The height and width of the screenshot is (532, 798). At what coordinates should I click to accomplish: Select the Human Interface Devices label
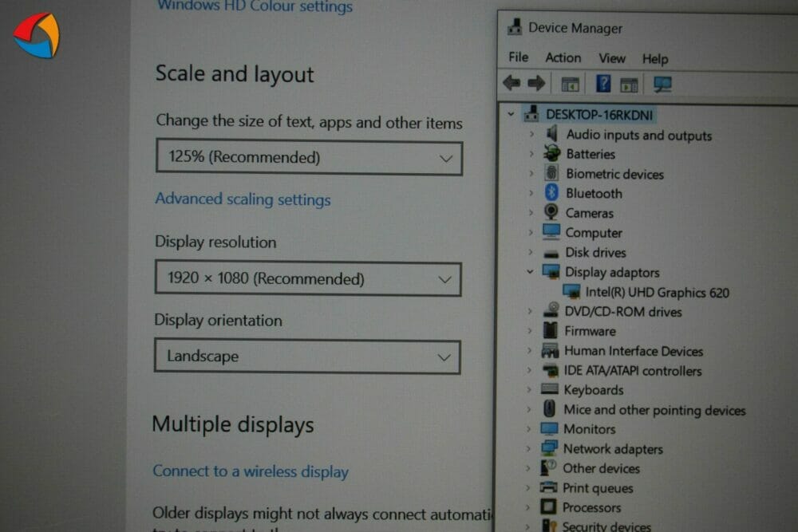634,351
